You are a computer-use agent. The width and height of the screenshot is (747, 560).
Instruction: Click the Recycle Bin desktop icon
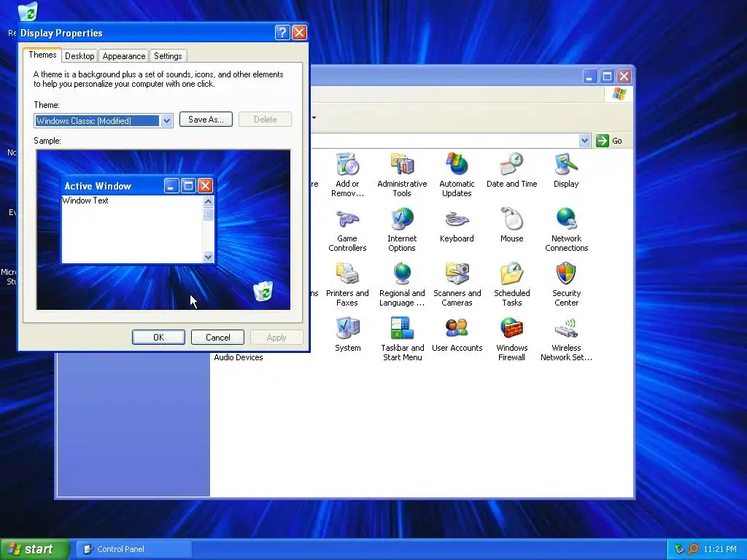click(28, 12)
